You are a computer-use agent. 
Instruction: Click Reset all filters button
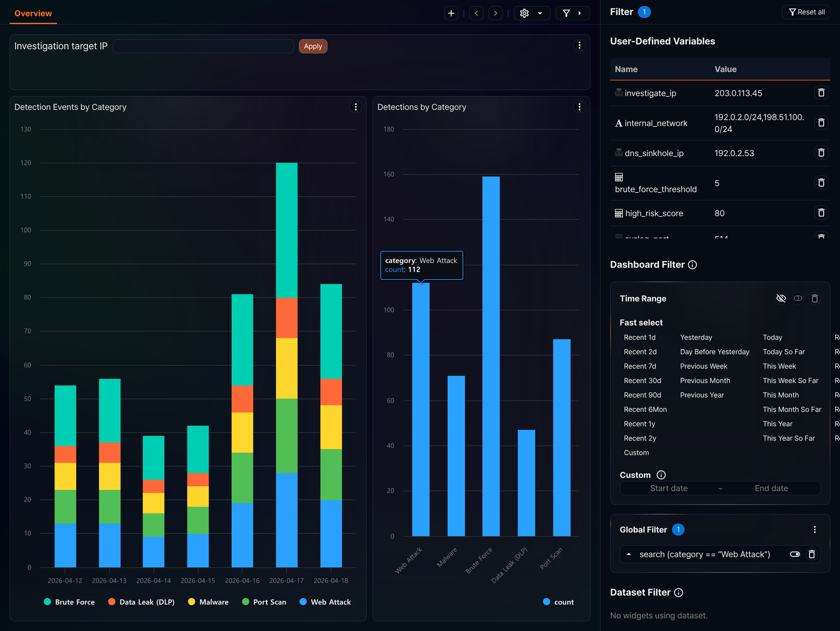pyautogui.click(x=806, y=12)
